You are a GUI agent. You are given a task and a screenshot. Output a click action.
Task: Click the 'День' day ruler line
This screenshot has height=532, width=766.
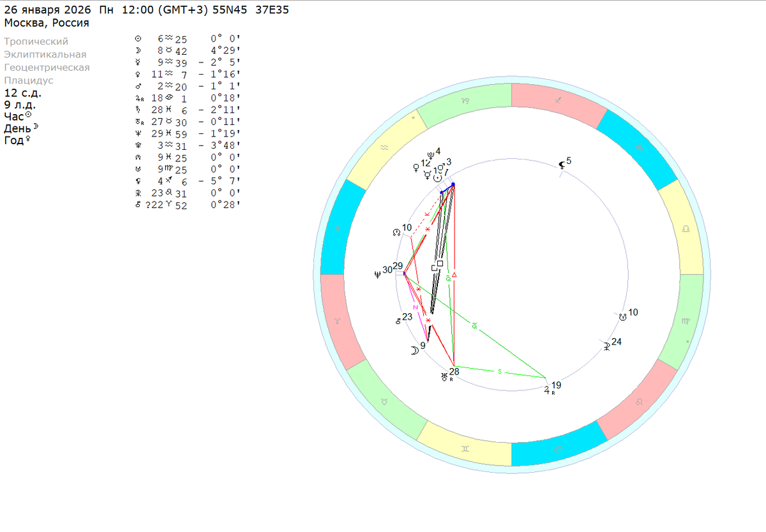21,128
